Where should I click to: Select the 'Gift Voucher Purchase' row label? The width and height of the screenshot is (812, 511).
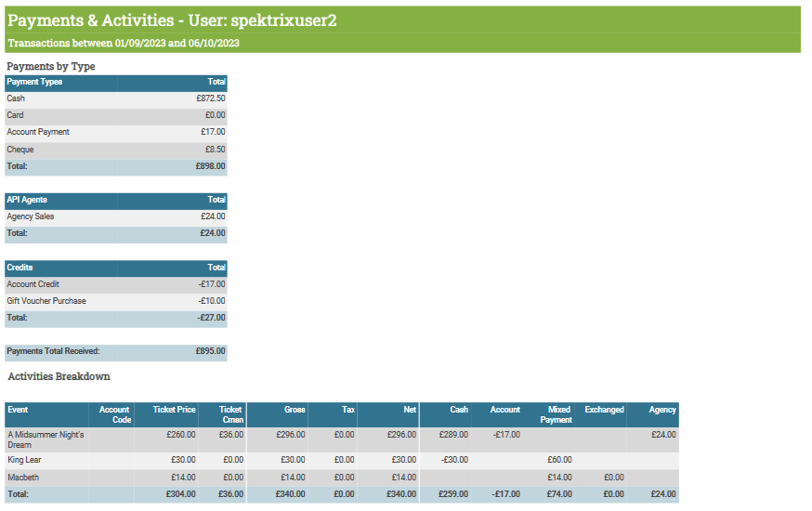(46, 301)
